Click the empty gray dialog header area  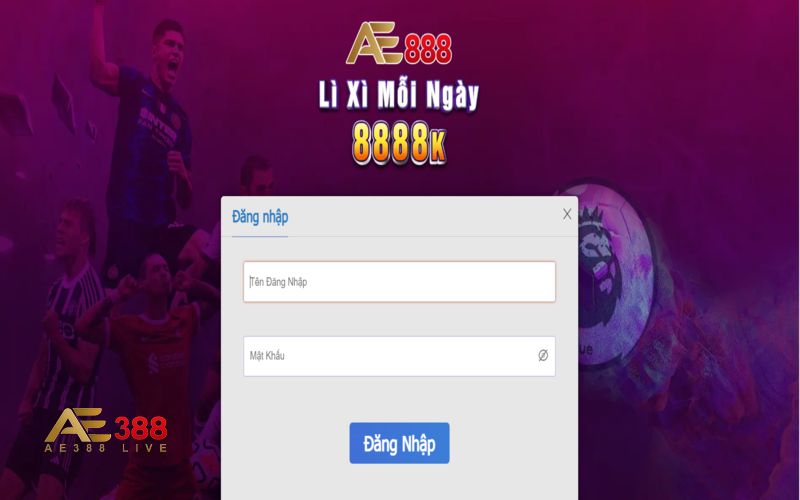click(423, 216)
